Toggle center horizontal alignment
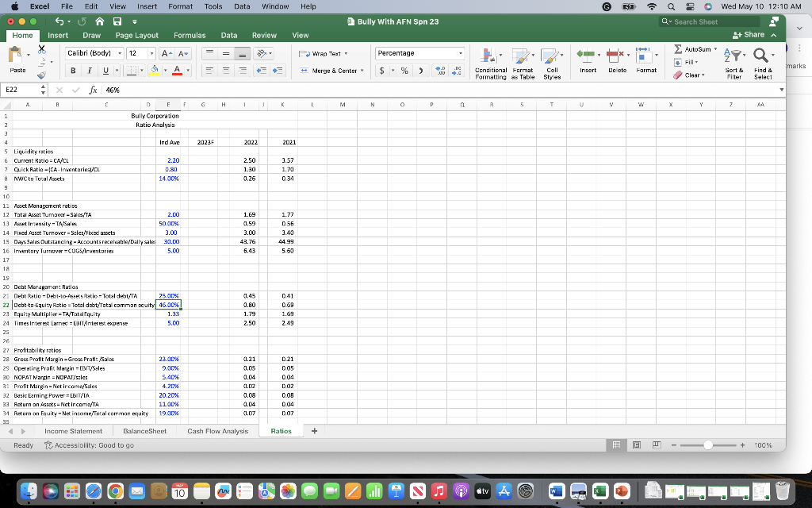Viewport: 812px width, 508px height. (226, 71)
